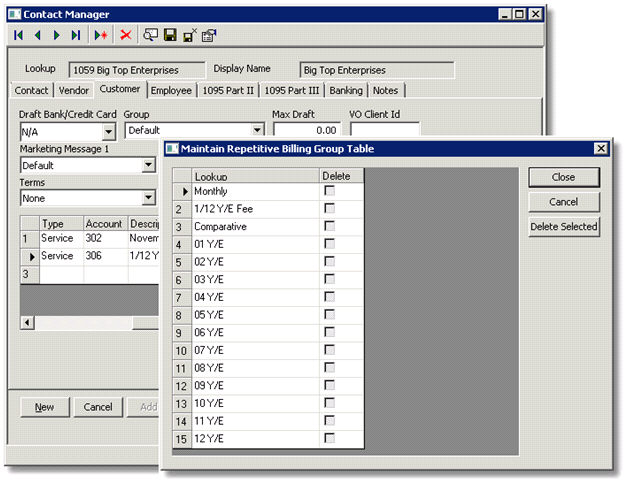This screenshot has height=485, width=628.
Task: Click the Display Name field
Action: (377, 70)
